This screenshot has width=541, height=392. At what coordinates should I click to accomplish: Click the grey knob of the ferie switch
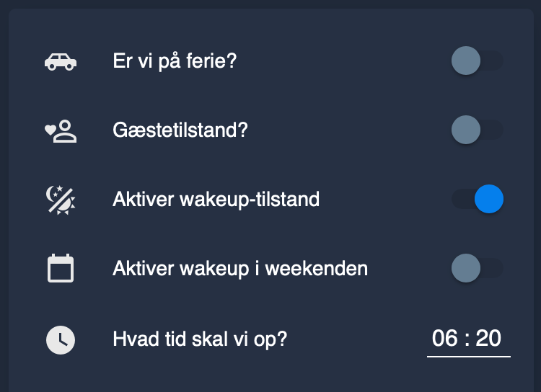tap(466, 61)
